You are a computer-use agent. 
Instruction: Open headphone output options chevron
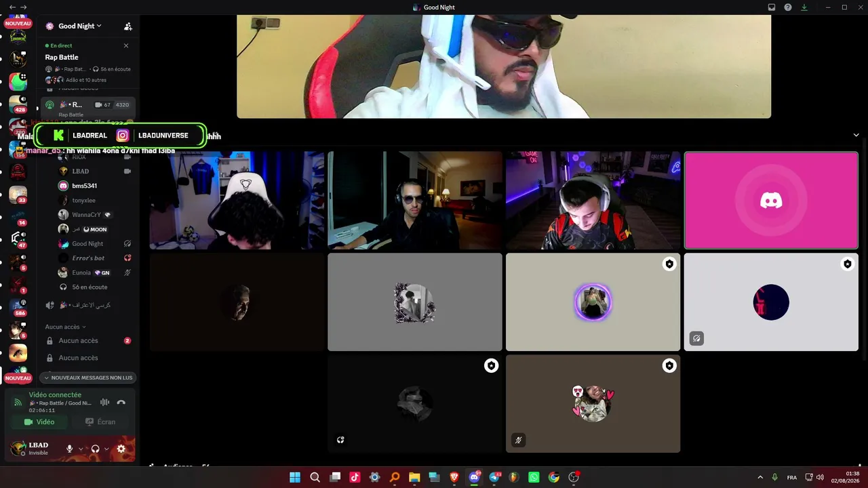pos(106,449)
